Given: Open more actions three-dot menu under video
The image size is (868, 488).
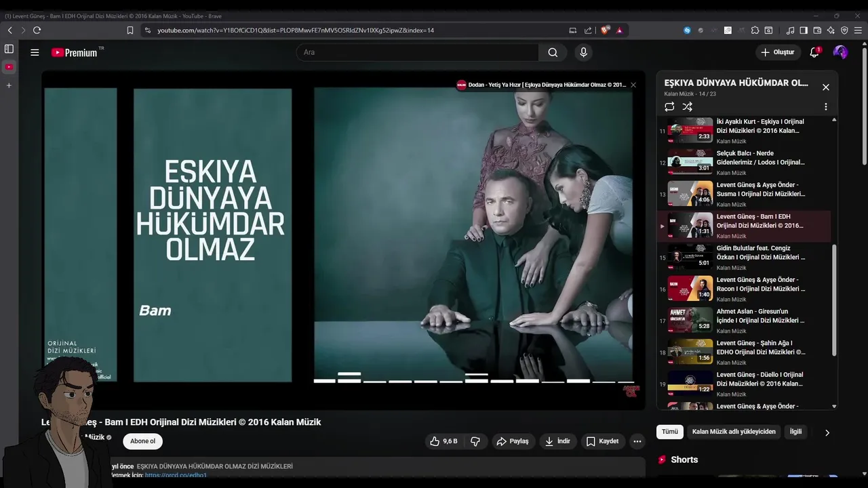Looking at the screenshot, I should pos(637,441).
